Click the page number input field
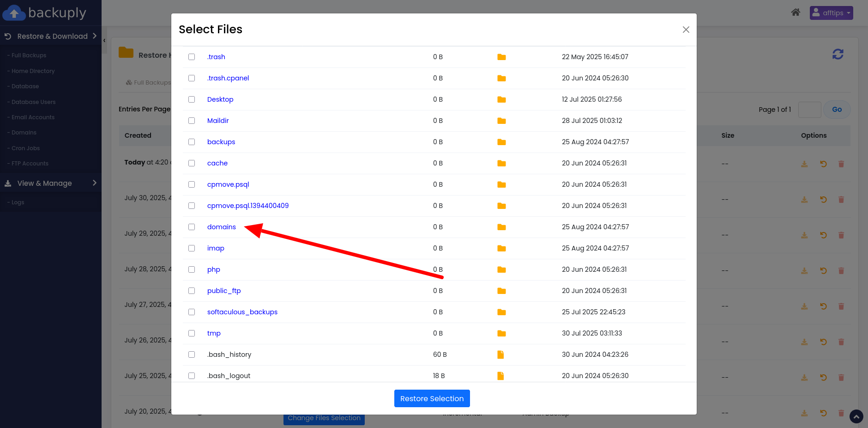The image size is (868, 428). point(810,110)
